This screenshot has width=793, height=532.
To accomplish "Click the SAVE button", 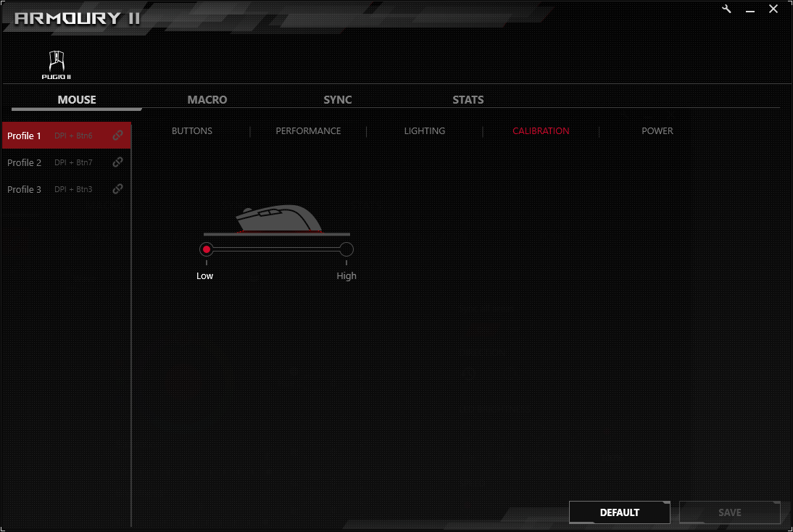I will (x=730, y=512).
